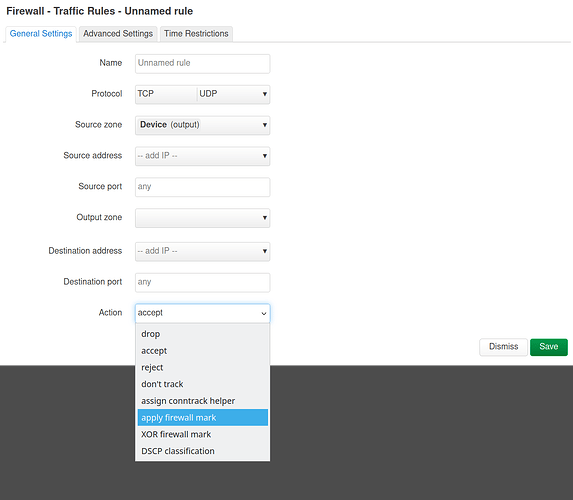Expand the Destination address dropdown
Screen dimensions: 573x500
click(202, 251)
